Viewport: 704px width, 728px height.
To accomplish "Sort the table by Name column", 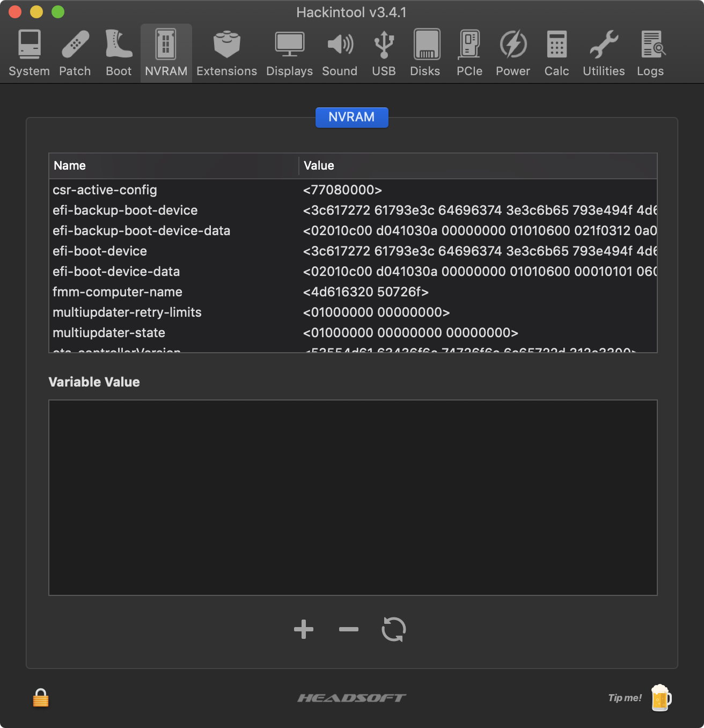I will (174, 165).
